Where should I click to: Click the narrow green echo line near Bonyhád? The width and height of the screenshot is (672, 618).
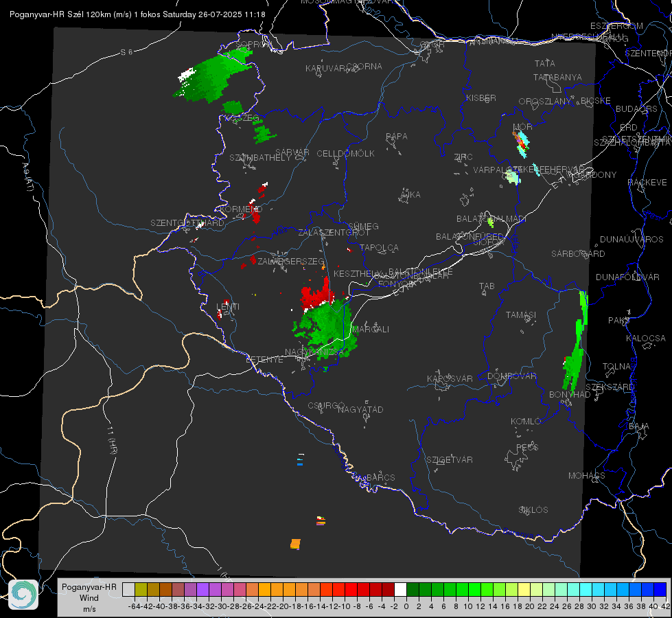[576, 341]
